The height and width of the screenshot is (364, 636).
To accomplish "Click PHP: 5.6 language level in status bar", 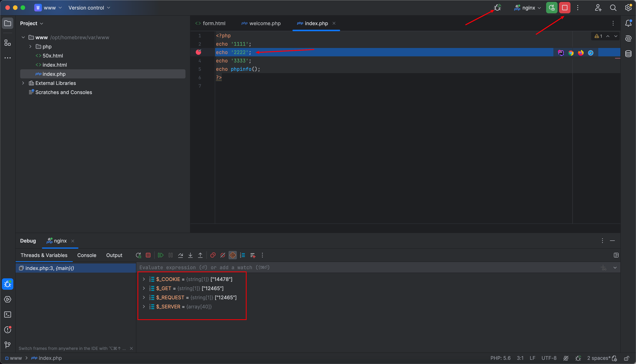I will coord(500,358).
